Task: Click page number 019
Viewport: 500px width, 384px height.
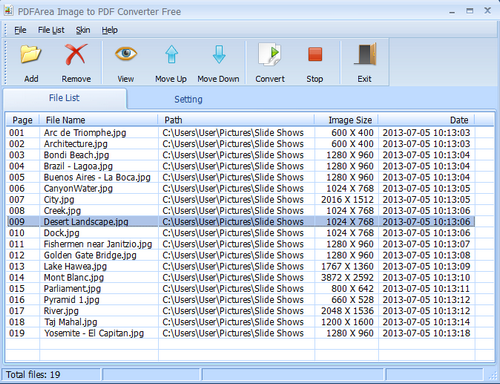Action: [17, 333]
